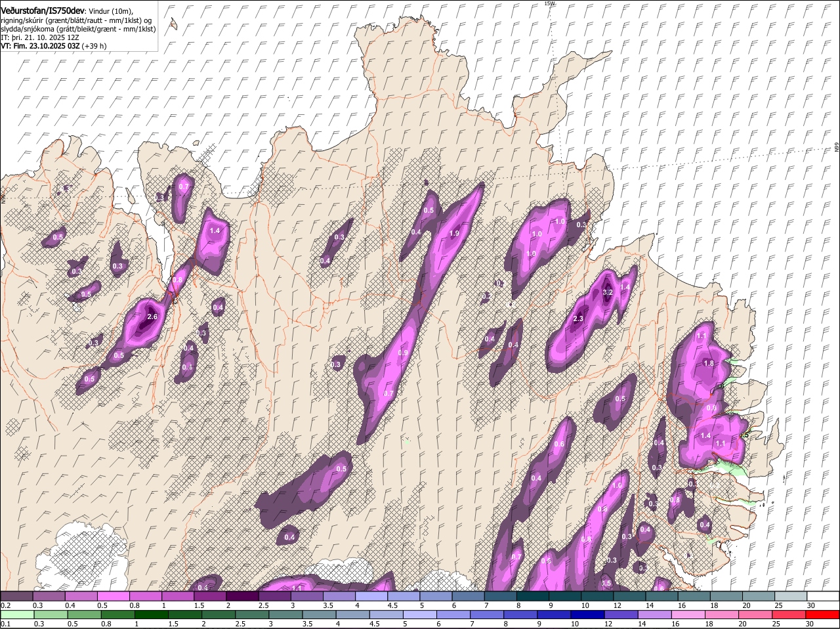Click the red lower legend swatch labeled 30
840x629 pixels.
[x=822, y=615]
